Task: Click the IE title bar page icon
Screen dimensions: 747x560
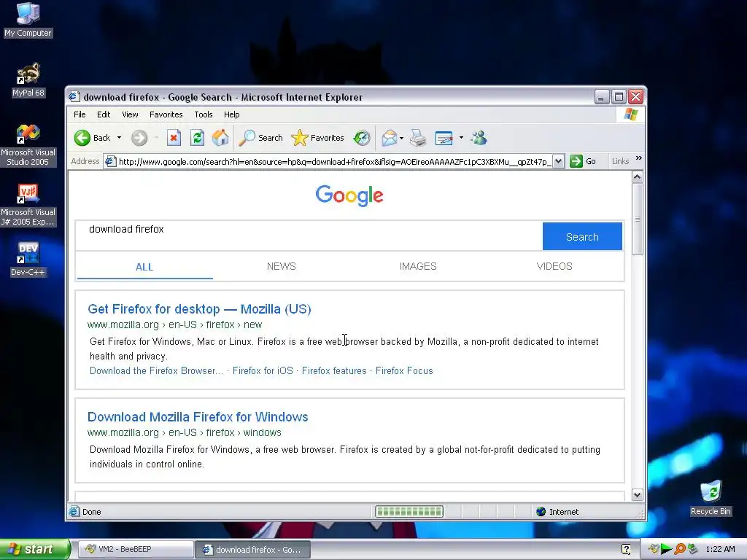Action: tap(74, 97)
